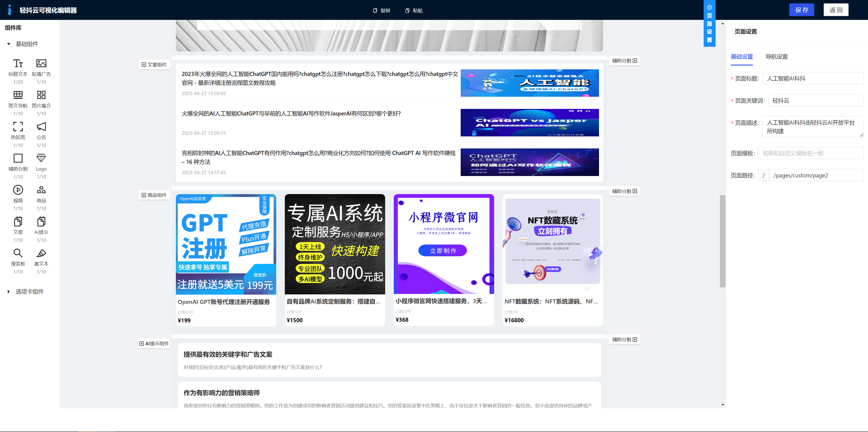Add the AI提示 component
868x432 pixels.
point(41,229)
